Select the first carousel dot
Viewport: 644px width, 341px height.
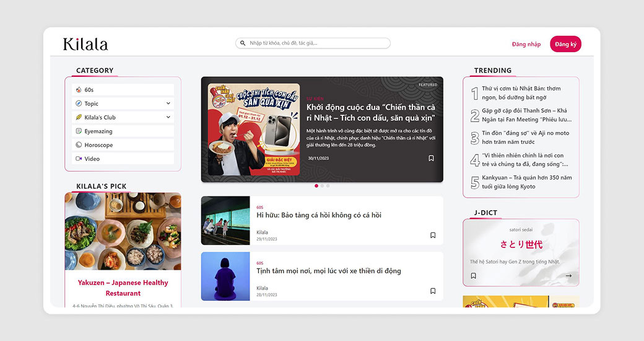(316, 186)
